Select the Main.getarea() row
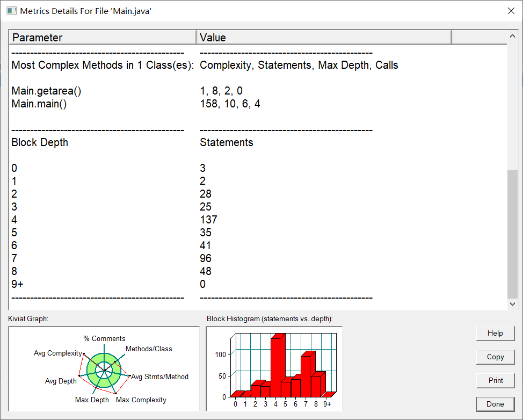The image size is (523, 420). (x=258, y=91)
